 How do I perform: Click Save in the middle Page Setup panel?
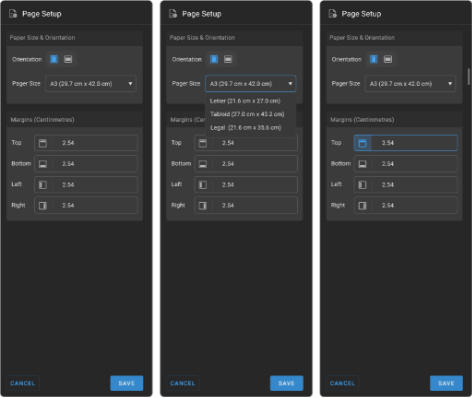click(286, 383)
